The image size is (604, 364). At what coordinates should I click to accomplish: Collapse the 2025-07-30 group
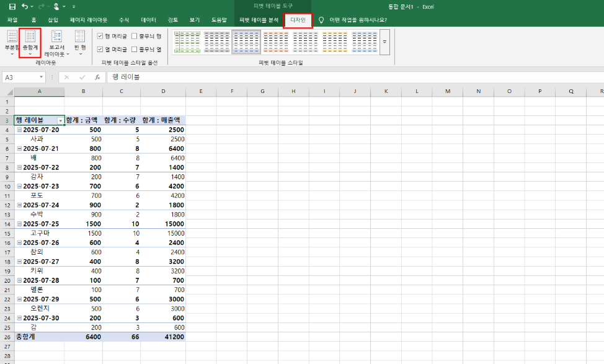pyautogui.click(x=19, y=318)
